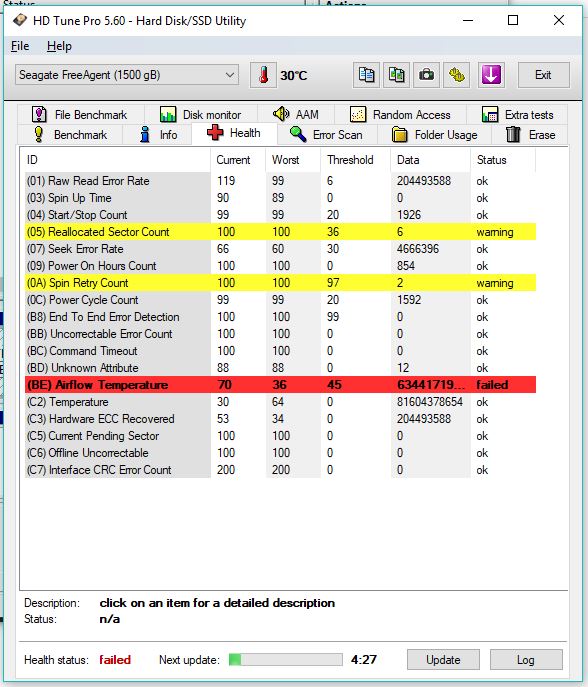Open the File menu
Image resolution: width=588 pixels, height=687 pixels.
pos(20,46)
